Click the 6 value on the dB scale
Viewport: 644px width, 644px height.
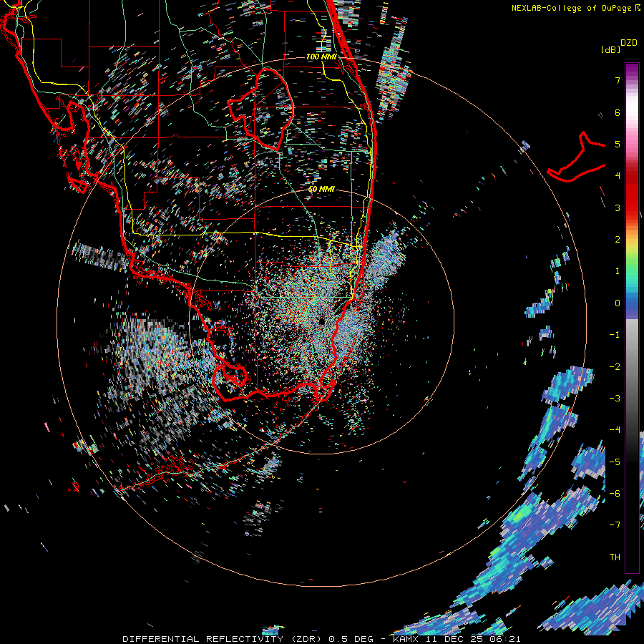618,112
